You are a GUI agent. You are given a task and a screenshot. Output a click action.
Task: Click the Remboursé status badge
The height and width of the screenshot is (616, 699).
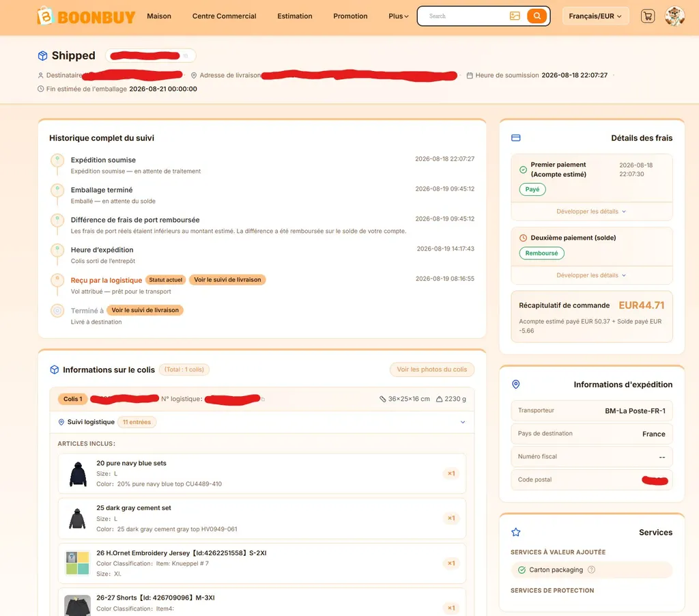click(x=541, y=253)
